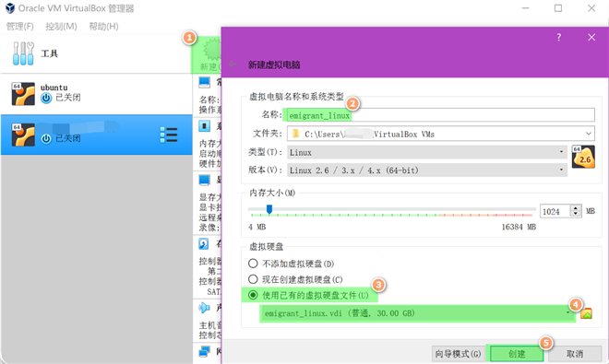Click the general section monitor icon
The width and height of the screenshot is (609, 364).
coord(204,82)
